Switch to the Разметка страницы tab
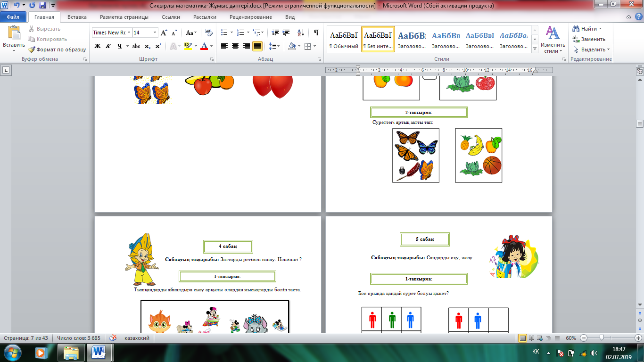Viewport: 644px width, 362px height. point(124,17)
